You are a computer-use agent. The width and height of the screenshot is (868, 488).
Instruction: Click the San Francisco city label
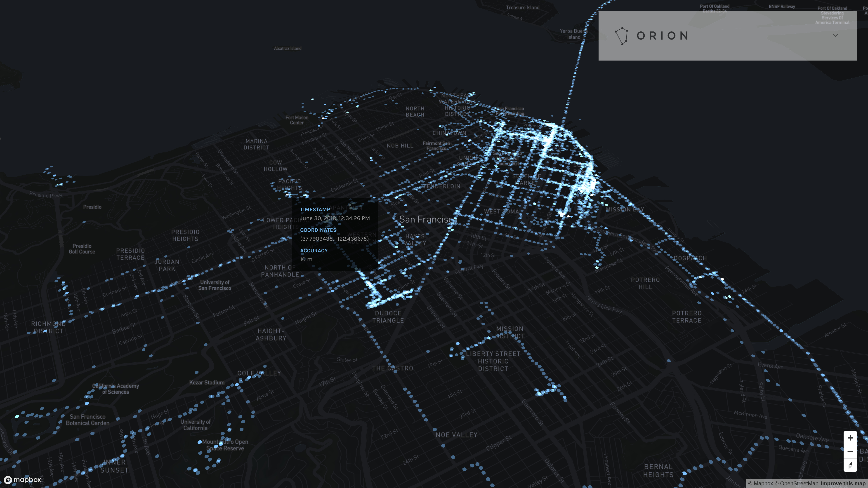pyautogui.click(x=428, y=219)
